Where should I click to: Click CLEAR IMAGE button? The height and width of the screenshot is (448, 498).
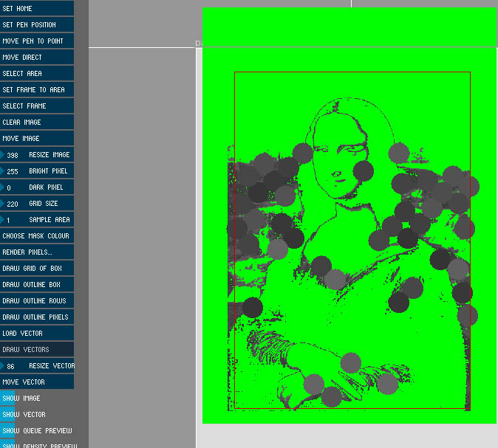coord(37,122)
